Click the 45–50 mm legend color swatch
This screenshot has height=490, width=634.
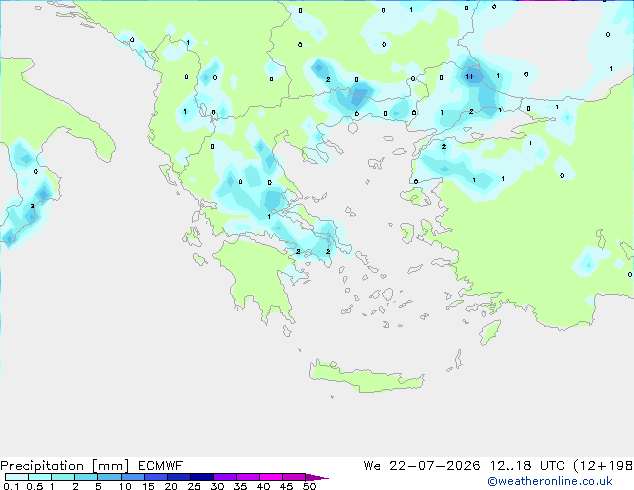point(294,477)
